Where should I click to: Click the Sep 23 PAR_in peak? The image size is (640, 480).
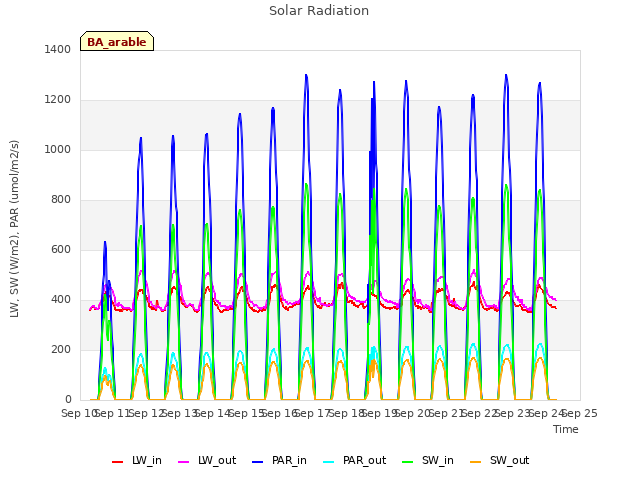[506, 75]
